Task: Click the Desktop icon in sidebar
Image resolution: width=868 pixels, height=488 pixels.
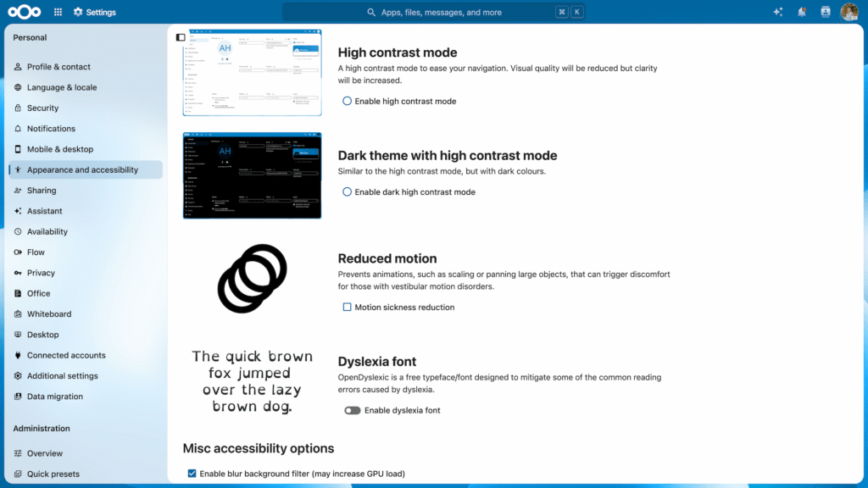Action: tap(18, 335)
